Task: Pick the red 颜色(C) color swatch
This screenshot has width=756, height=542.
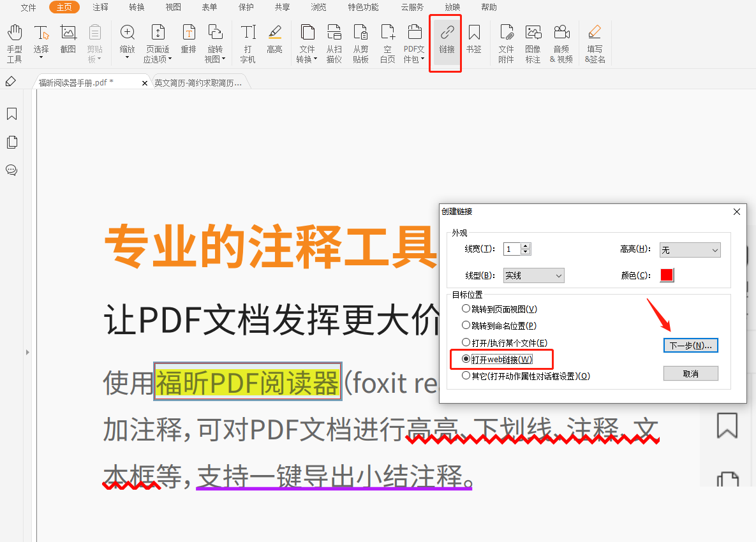Action: point(667,275)
